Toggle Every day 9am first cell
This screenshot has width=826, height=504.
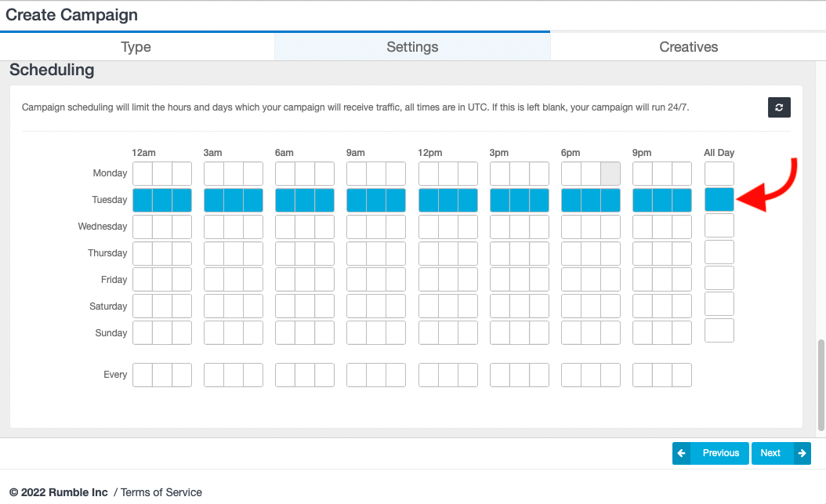coord(357,375)
